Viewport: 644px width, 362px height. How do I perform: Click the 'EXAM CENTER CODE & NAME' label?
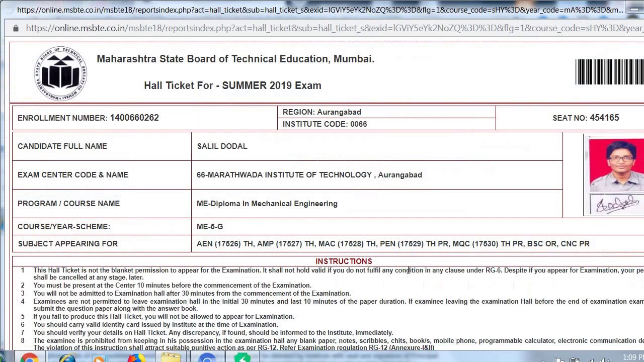coord(73,175)
